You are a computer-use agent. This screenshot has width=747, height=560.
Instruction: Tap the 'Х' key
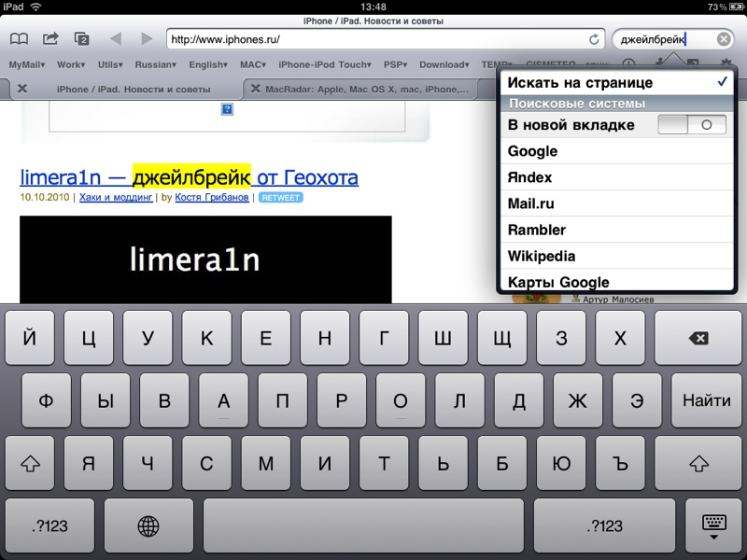(x=620, y=338)
